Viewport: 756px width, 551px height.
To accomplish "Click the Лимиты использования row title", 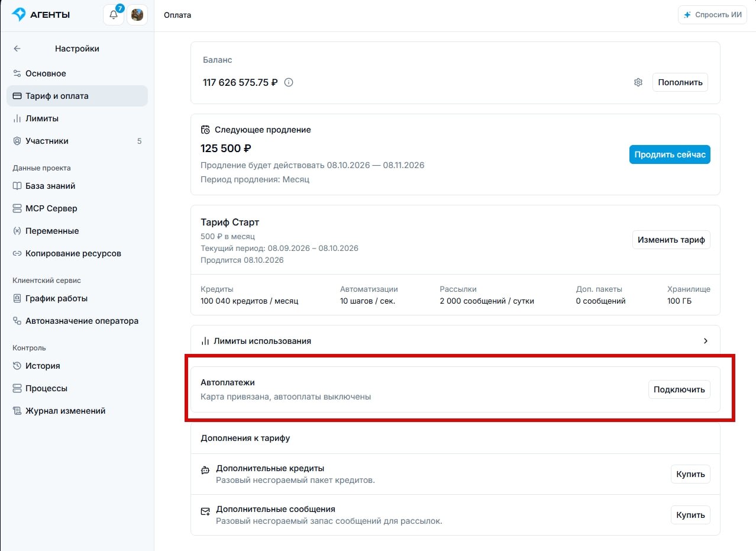I will click(x=262, y=341).
